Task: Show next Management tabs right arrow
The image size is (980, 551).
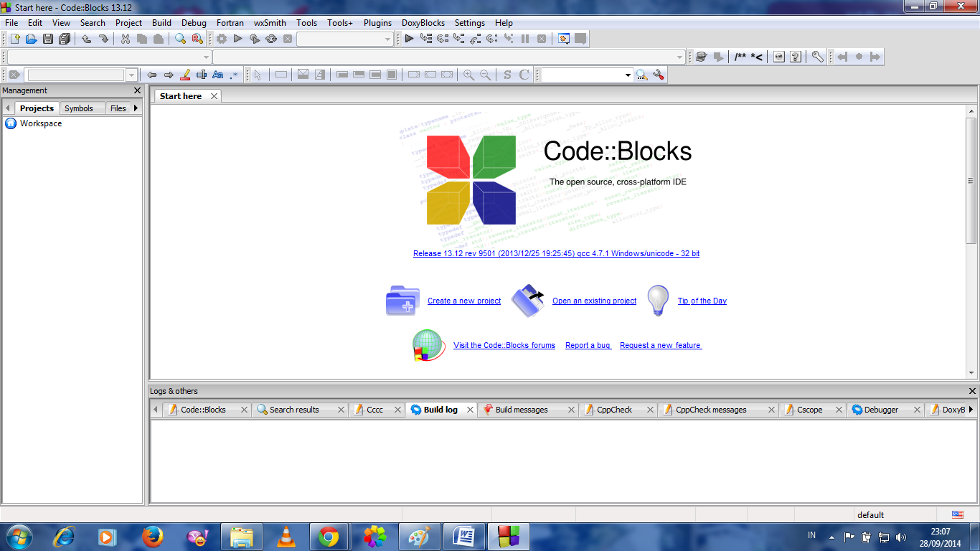Action: point(136,108)
